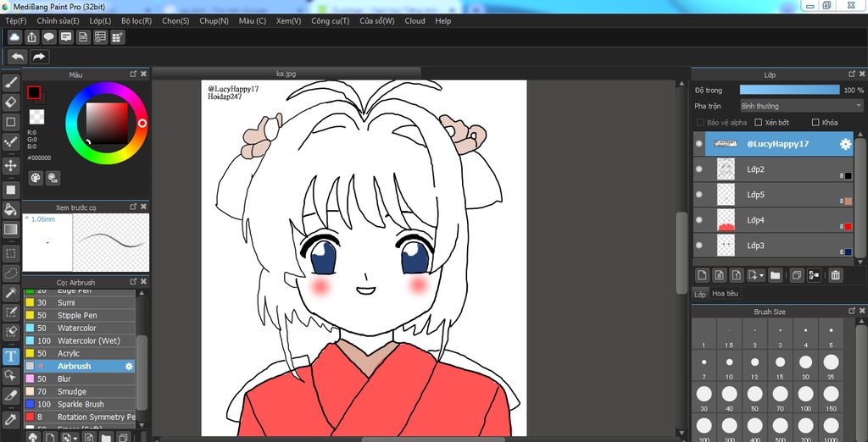868x442 pixels.
Task: Toggle visibility of Lớp2 layer
Action: pyautogui.click(x=698, y=169)
